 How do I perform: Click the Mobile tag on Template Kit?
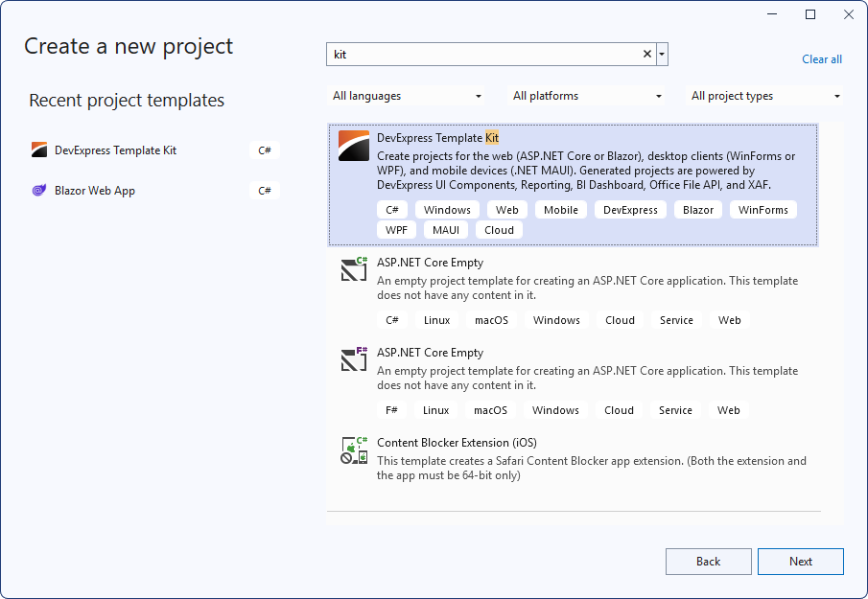click(561, 210)
